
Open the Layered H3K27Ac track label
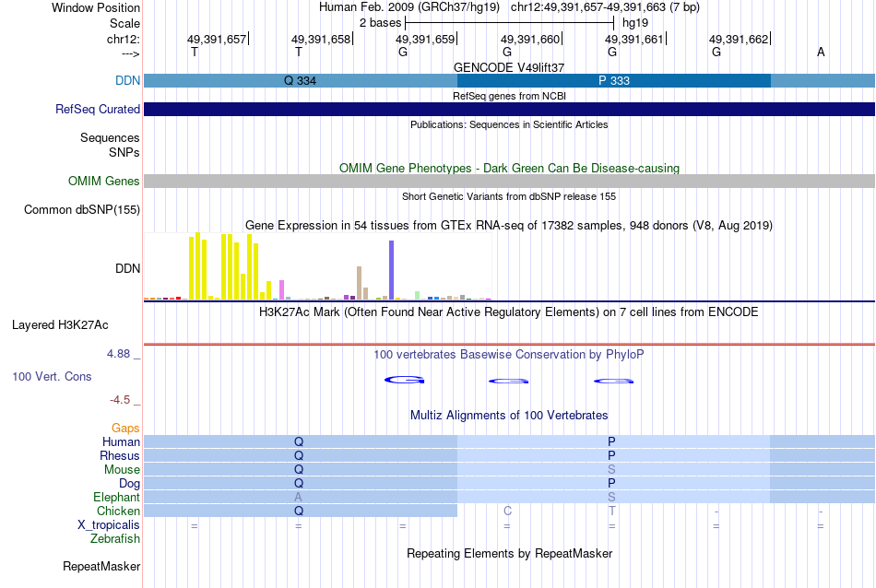tap(60, 325)
